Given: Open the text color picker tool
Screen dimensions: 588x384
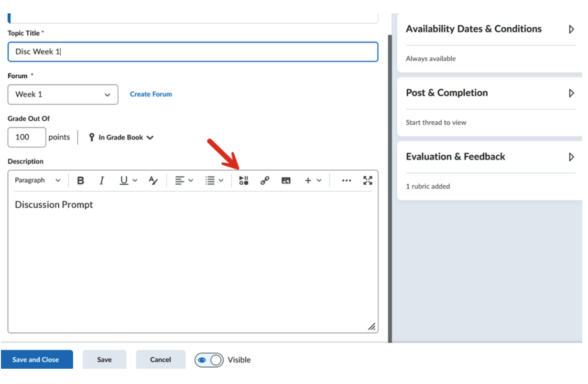Looking at the screenshot, I should [x=153, y=181].
